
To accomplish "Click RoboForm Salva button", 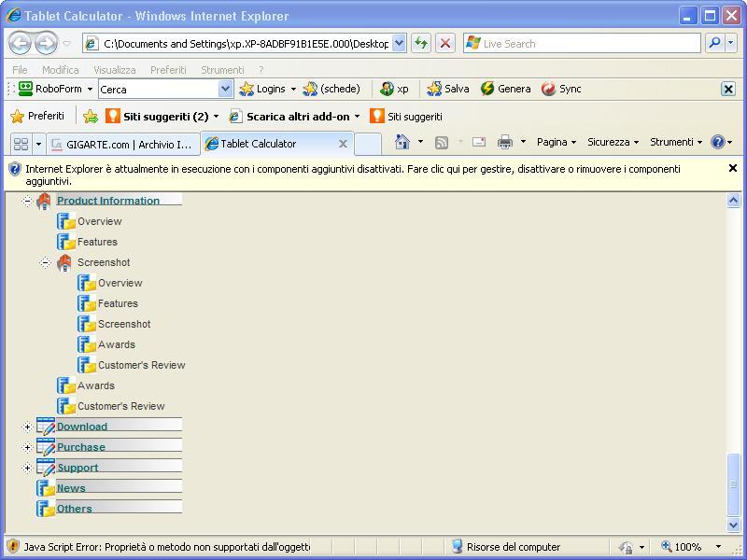I will [x=448, y=89].
